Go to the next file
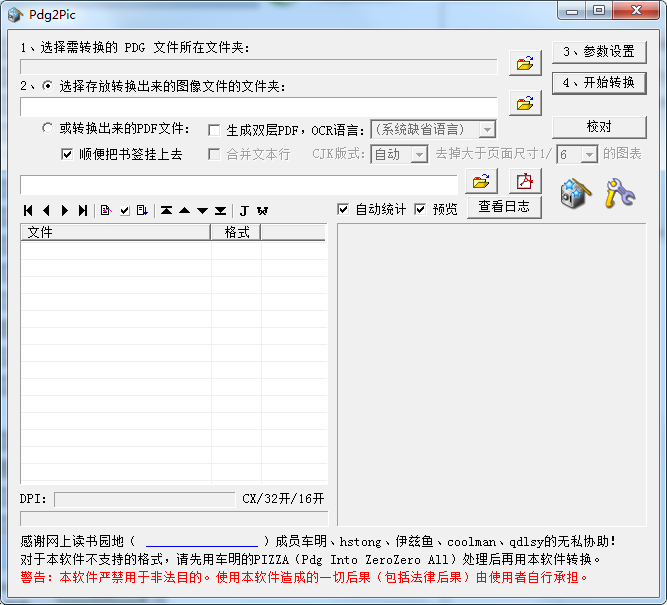Viewport: 667px width, 605px height. pos(65,211)
